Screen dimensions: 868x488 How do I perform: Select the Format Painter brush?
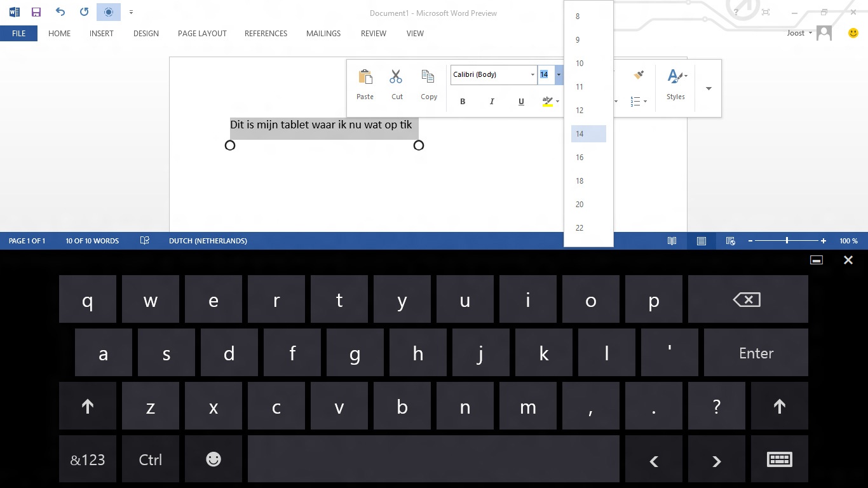tap(639, 75)
